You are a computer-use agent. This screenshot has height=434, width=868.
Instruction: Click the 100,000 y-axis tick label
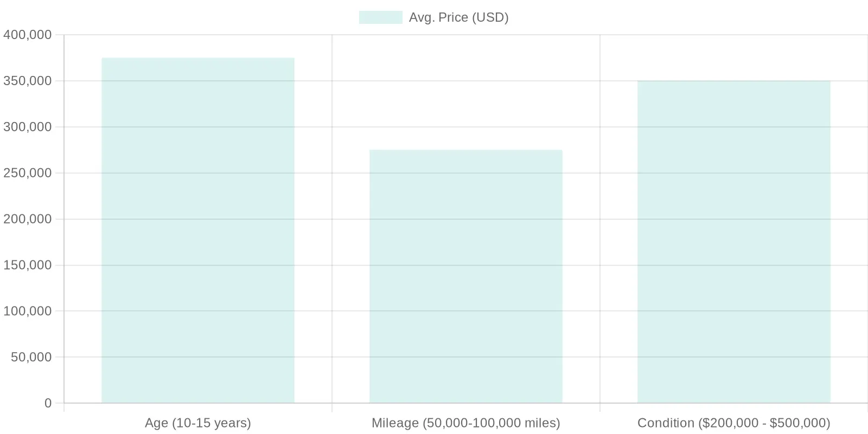coord(28,311)
